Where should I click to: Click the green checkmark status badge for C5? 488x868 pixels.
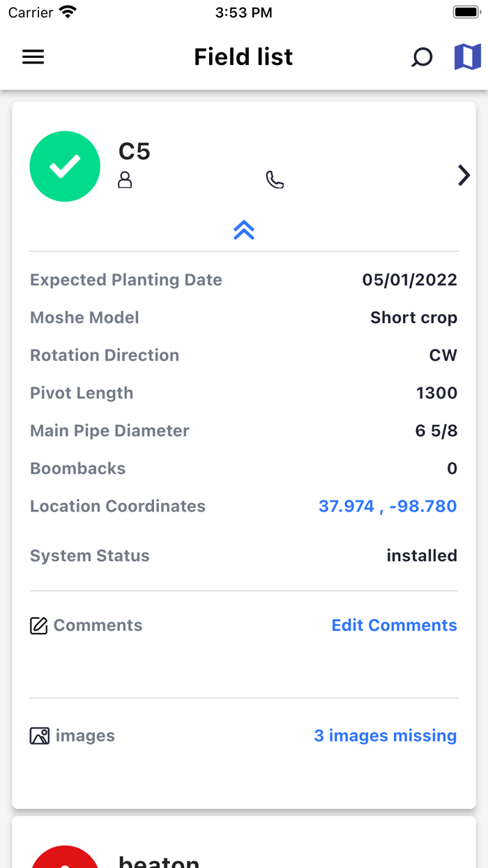(x=65, y=166)
